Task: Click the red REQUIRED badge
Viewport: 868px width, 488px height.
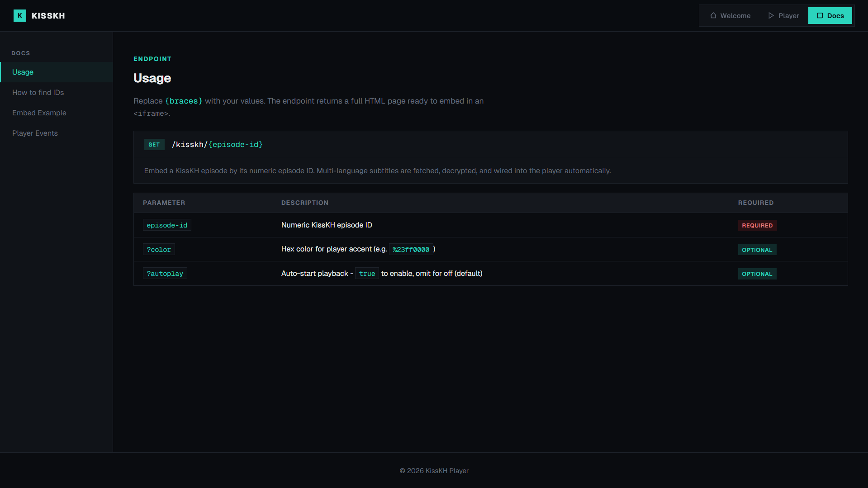Action: point(757,225)
